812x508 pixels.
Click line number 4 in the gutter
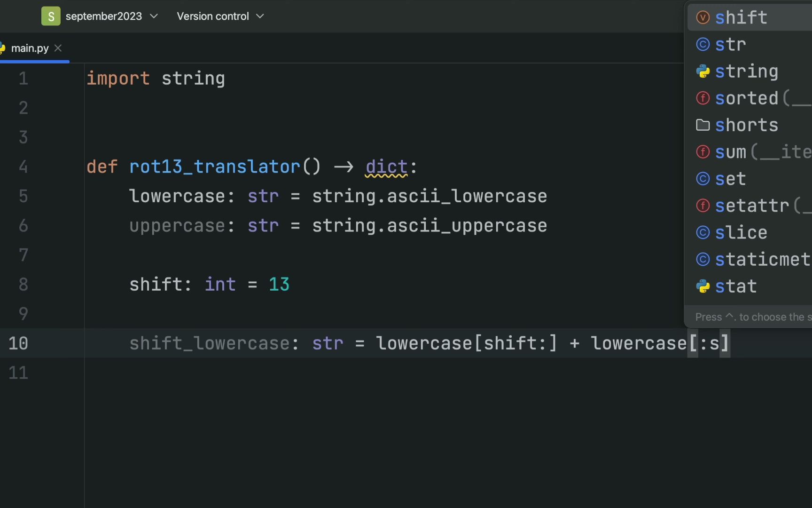tap(23, 167)
